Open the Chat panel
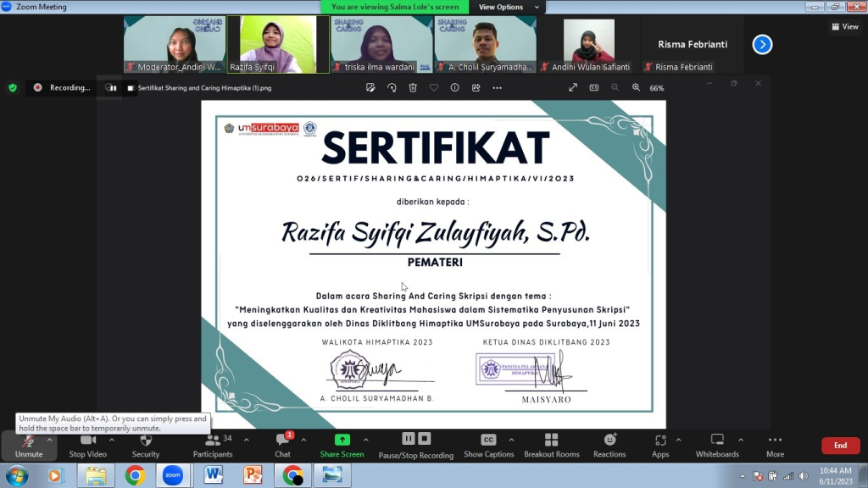Viewport: 868px width, 488px height. (x=282, y=444)
